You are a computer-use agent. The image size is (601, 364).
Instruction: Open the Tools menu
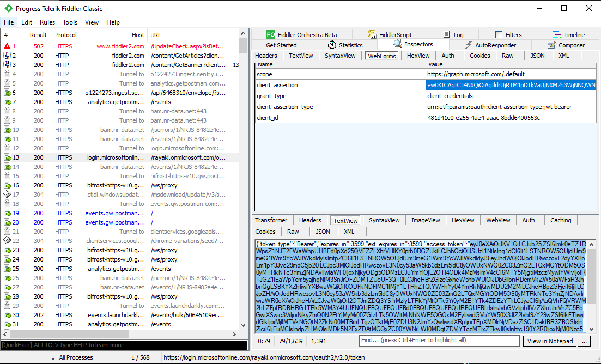(70, 22)
